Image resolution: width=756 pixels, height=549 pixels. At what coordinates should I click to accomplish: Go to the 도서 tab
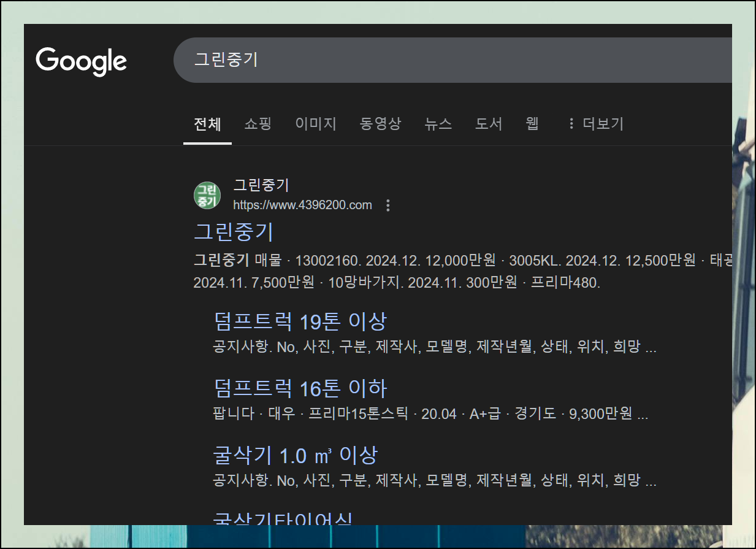(489, 124)
